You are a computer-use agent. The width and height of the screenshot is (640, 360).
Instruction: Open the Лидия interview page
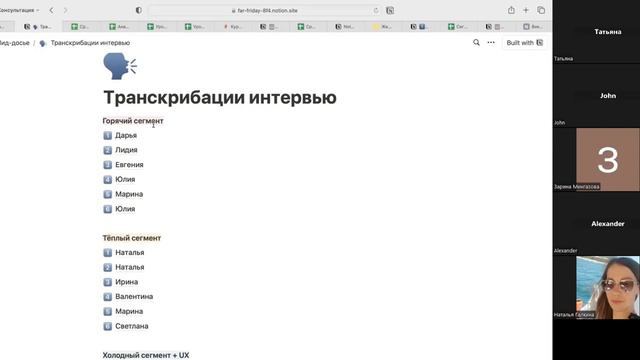[126, 150]
